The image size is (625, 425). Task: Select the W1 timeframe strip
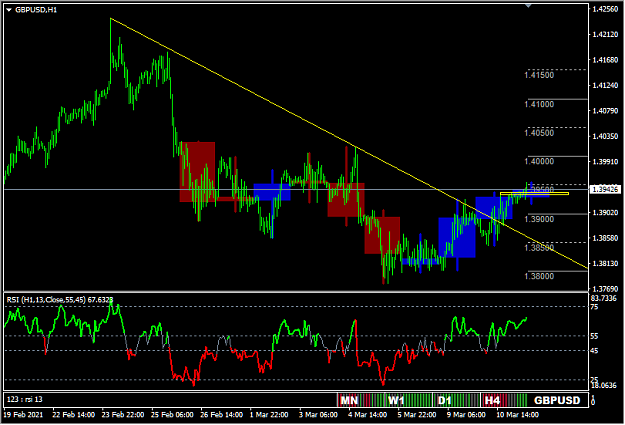click(x=408, y=400)
